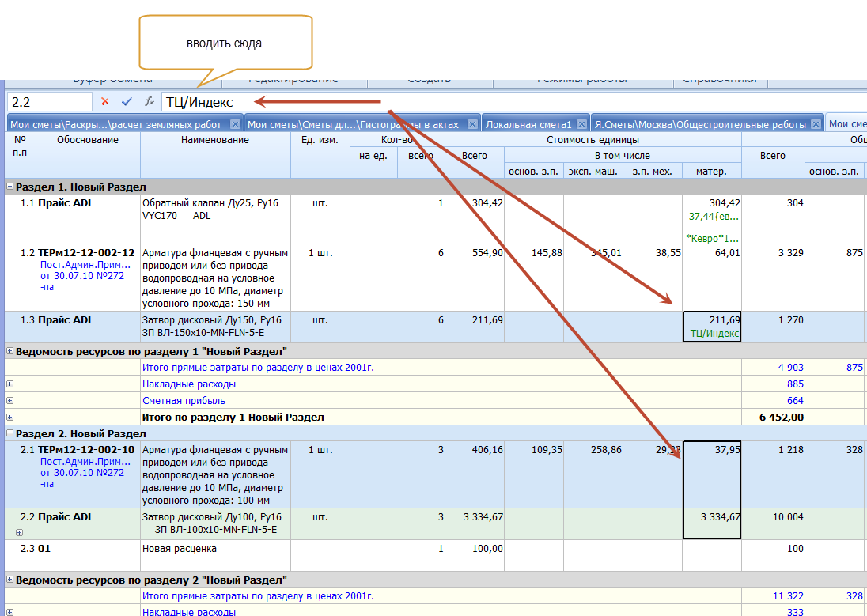The width and height of the screenshot is (867, 616).
Task: Select row 1.1 'Прайс ADL' justification cell
Action: pyautogui.click(x=88, y=219)
